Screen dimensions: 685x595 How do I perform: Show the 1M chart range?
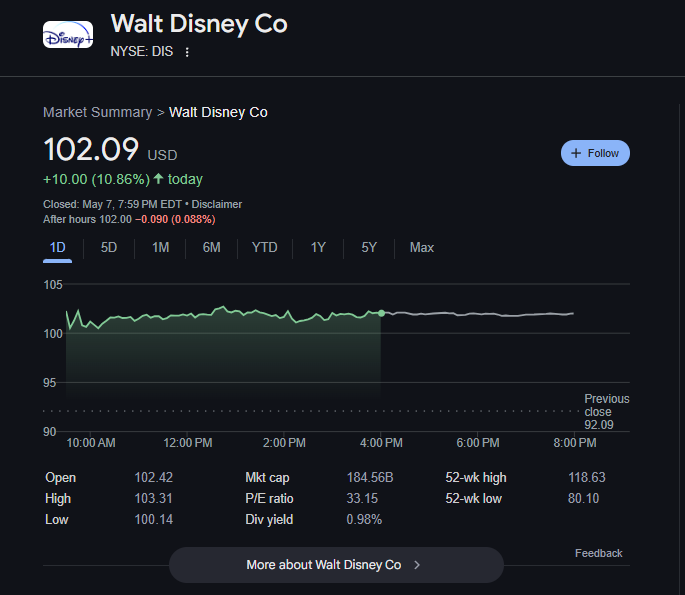pyautogui.click(x=160, y=247)
